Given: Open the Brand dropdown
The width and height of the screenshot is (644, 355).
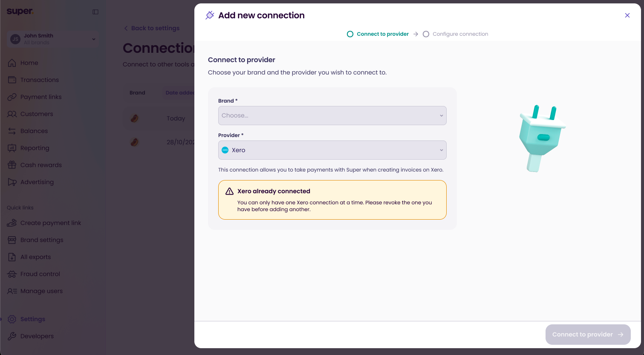Looking at the screenshot, I should (x=332, y=115).
